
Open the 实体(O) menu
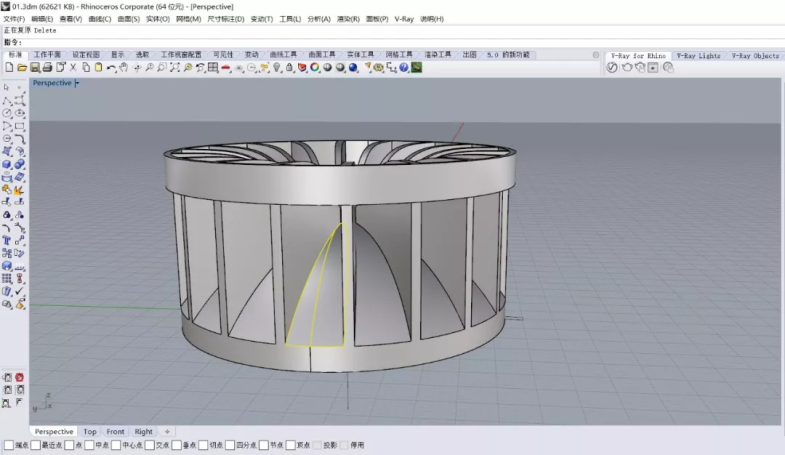157,19
